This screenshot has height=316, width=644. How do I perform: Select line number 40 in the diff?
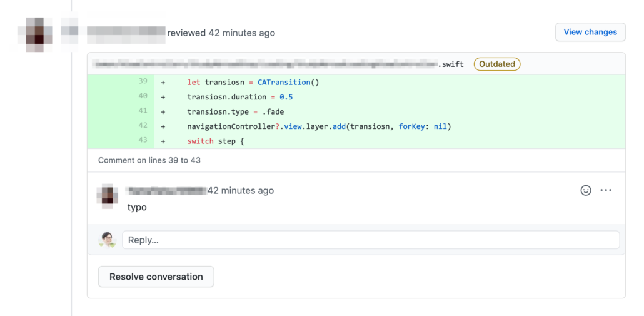[x=143, y=97]
